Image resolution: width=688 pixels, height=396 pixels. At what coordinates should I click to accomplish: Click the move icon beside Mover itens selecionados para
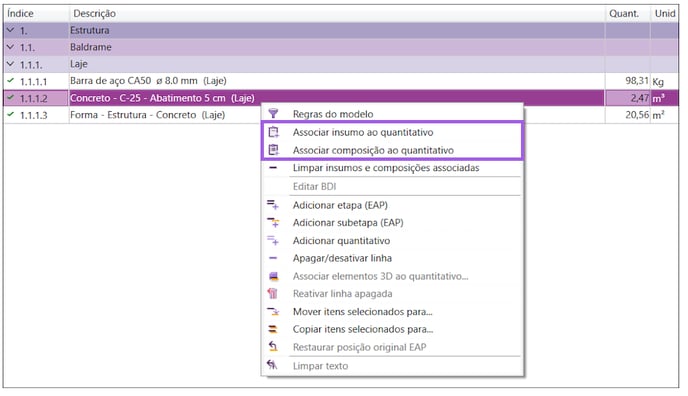[x=273, y=312]
